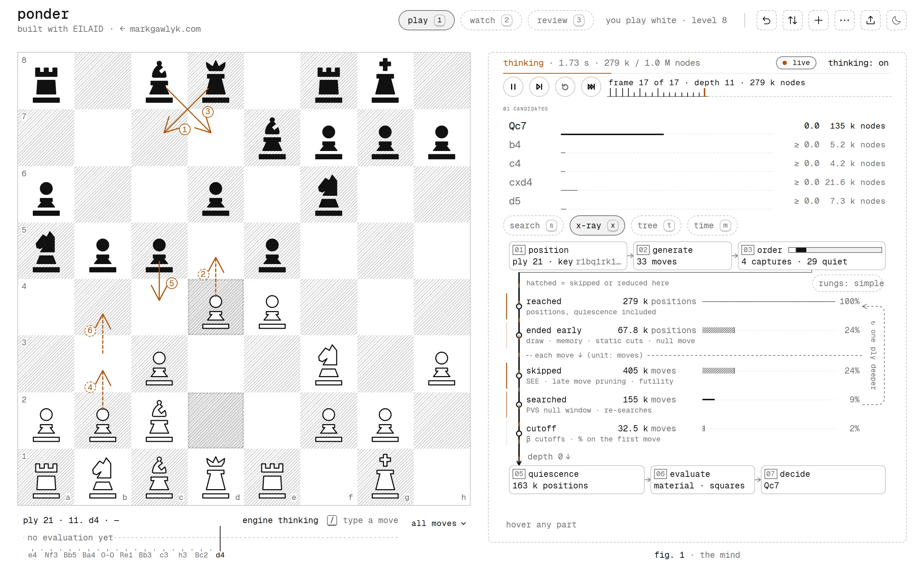
Task: Click the frame timeline scrubber
Action: click(x=749, y=92)
